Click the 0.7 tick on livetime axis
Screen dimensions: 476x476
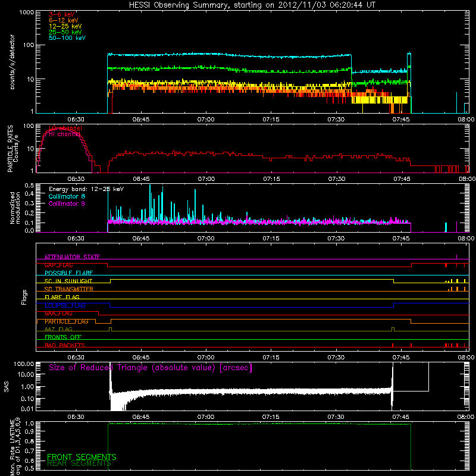pos(30,451)
